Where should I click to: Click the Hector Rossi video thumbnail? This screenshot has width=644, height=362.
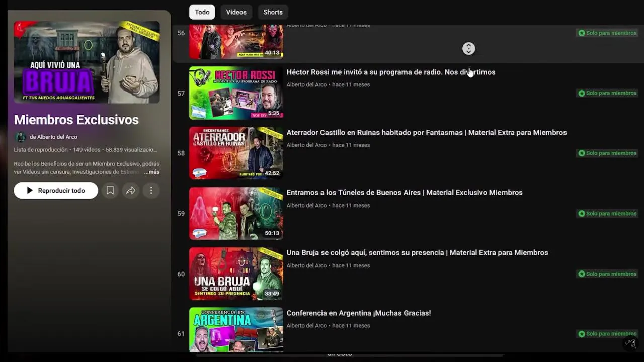click(236, 93)
